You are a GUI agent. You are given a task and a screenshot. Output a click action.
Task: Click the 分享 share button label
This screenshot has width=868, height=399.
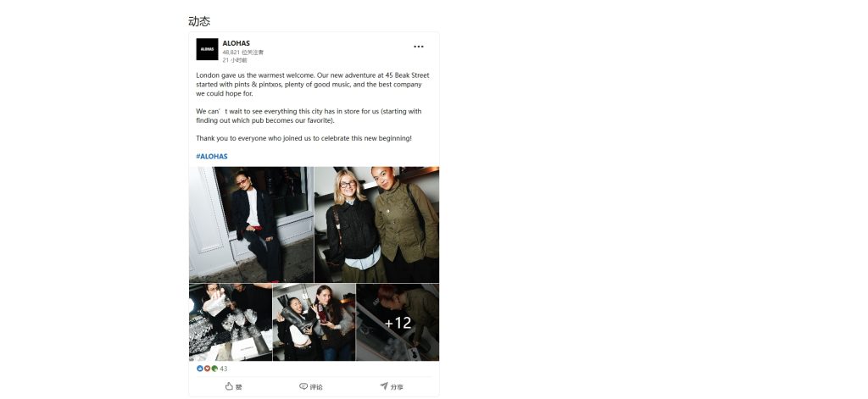tap(397, 387)
